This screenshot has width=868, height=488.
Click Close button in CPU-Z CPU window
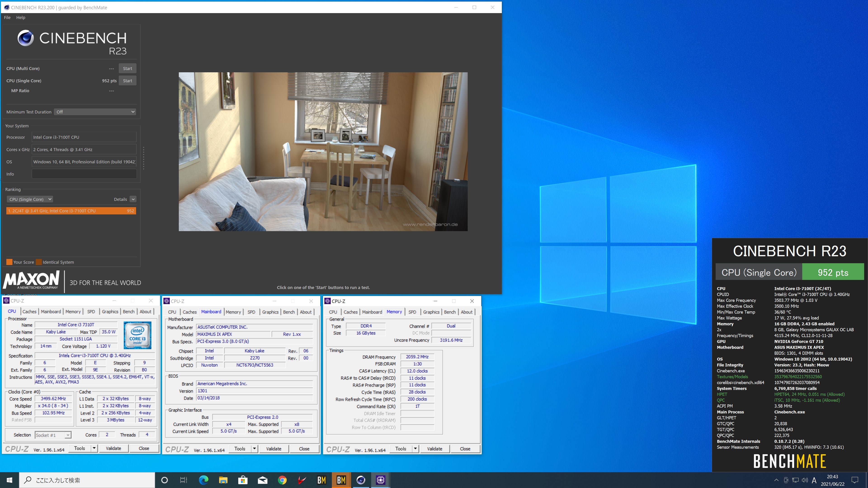click(144, 448)
